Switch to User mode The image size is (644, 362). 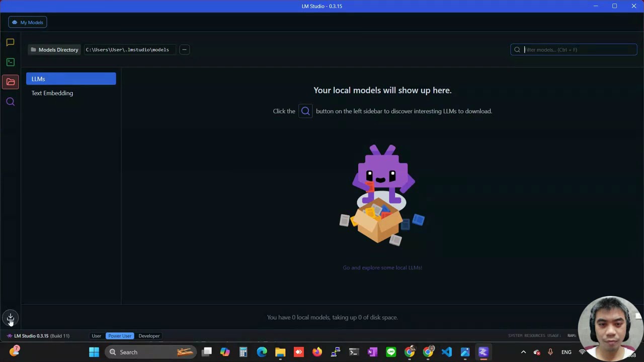pos(96,336)
